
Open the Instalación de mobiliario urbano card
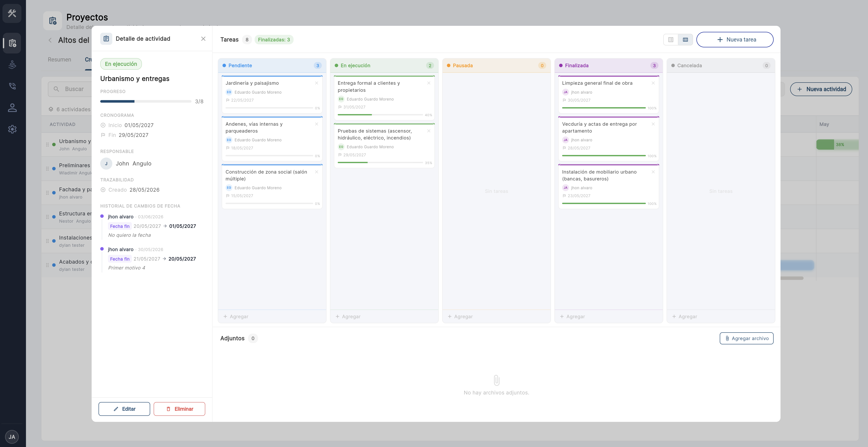click(608, 187)
